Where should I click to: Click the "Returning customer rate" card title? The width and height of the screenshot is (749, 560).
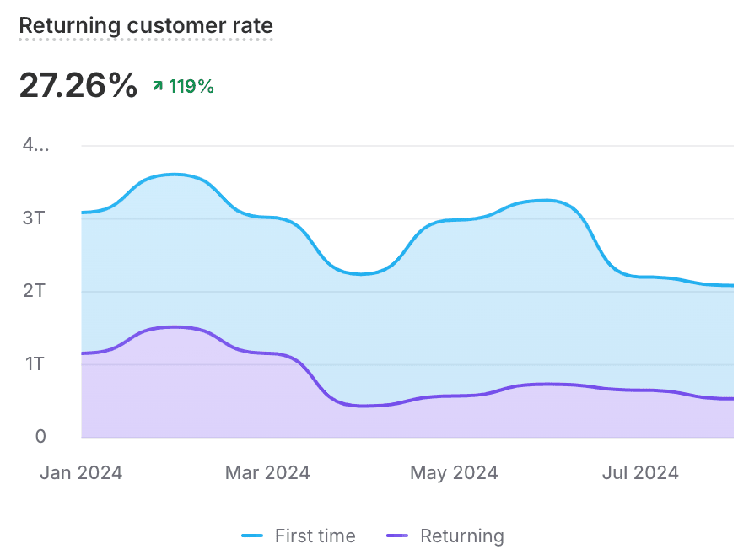(146, 26)
